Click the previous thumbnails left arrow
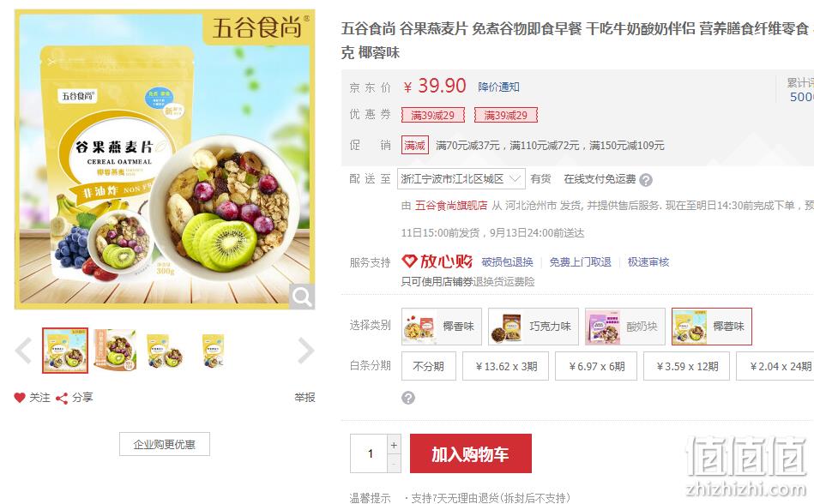 23,351
